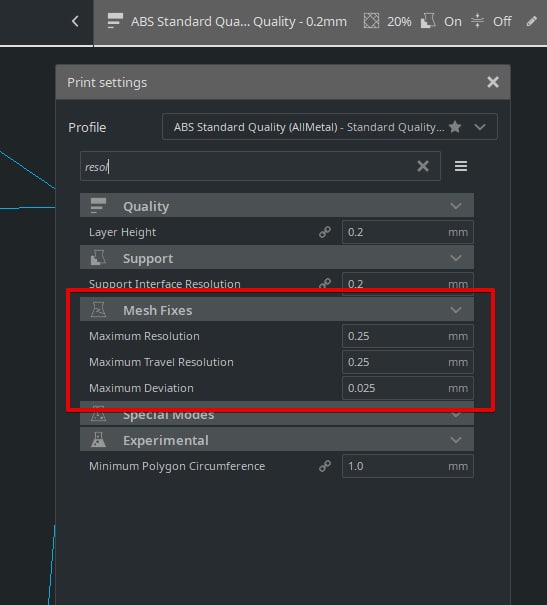
Task: Edit the Support Interface Resolution value
Action: (x=407, y=283)
